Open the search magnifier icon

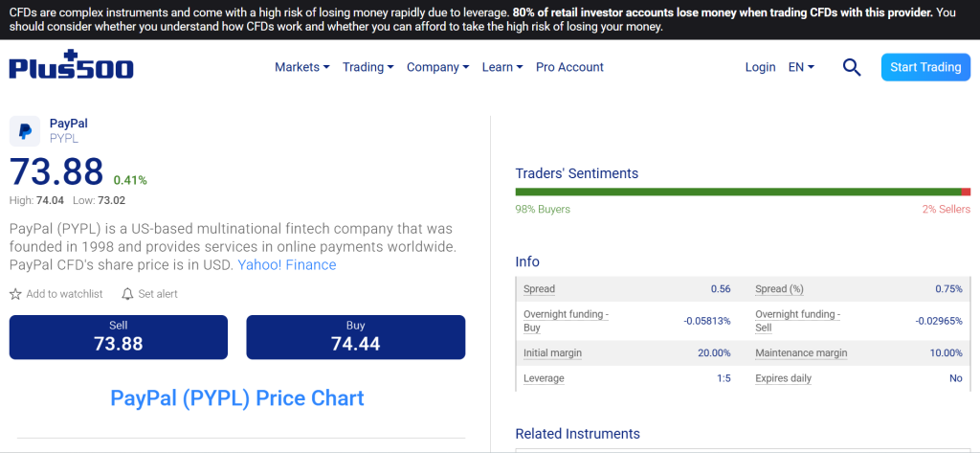coord(852,67)
